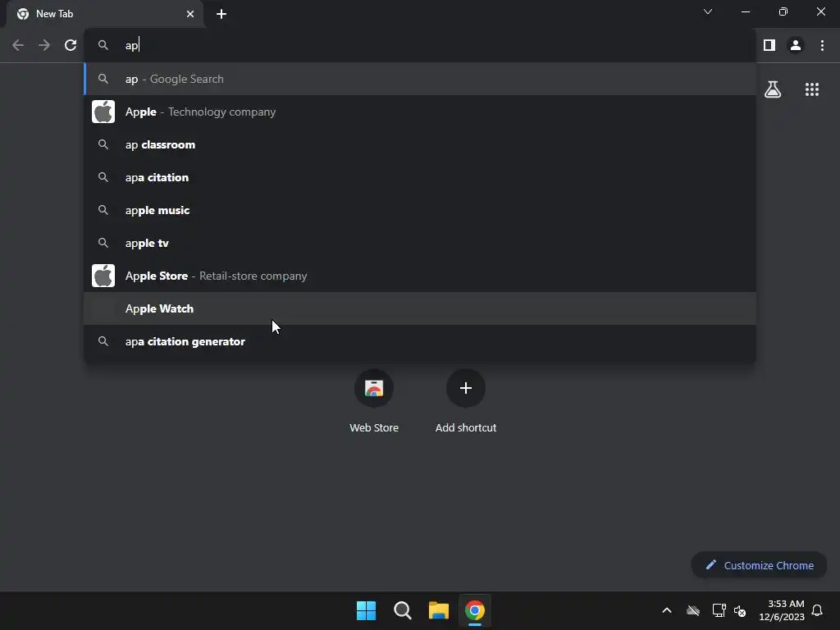The image size is (840, 630).
Task: Open a new tab with plus button
Action: [x=221, y=14]
